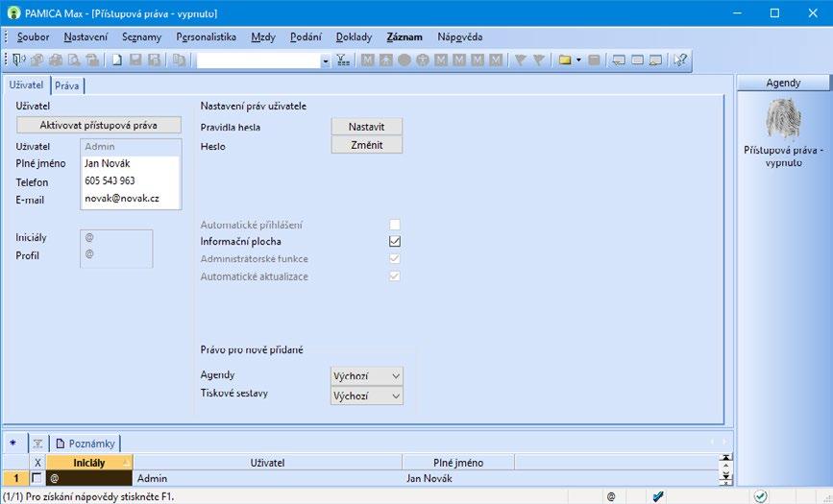Sort by the Iniciály column header
This screenshot has height=504, width=833.
click(x=89, y=463)
